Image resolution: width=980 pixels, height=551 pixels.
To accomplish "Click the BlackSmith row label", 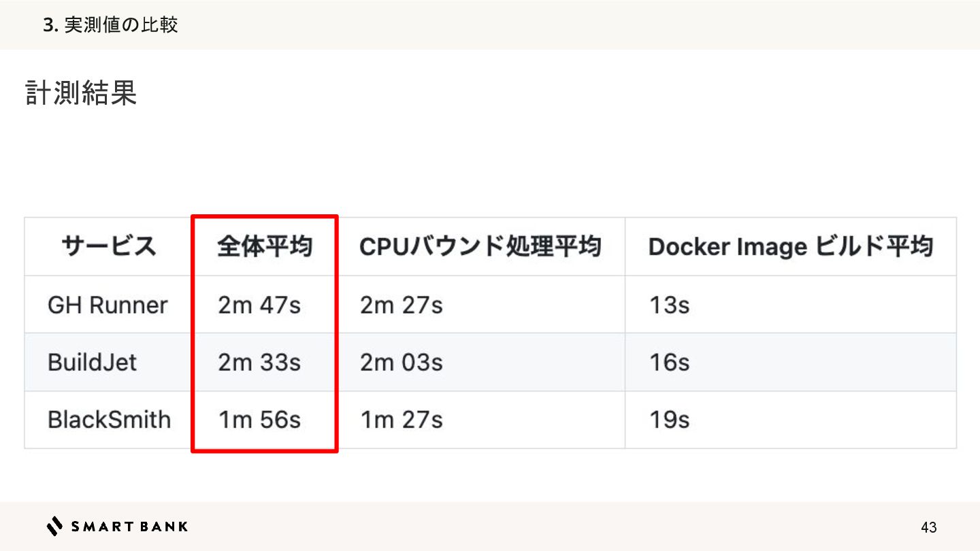I will [109, 420].
